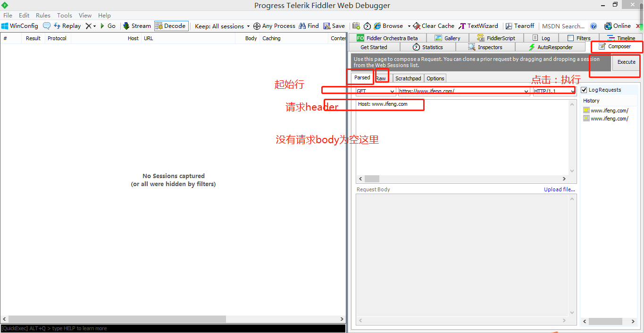This screenshot has height=333, width=644.
Task: Click the Upload file... link
Action: coord(560,189)
